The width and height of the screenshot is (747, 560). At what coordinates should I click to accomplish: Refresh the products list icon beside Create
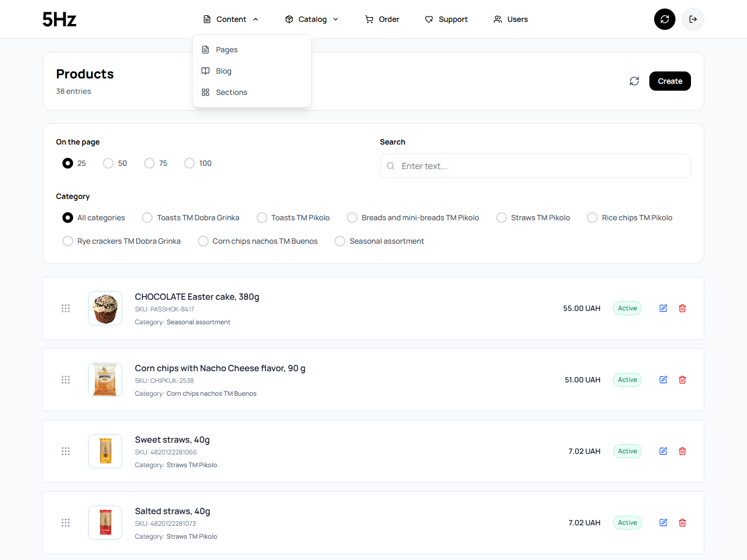coord(634,81)
